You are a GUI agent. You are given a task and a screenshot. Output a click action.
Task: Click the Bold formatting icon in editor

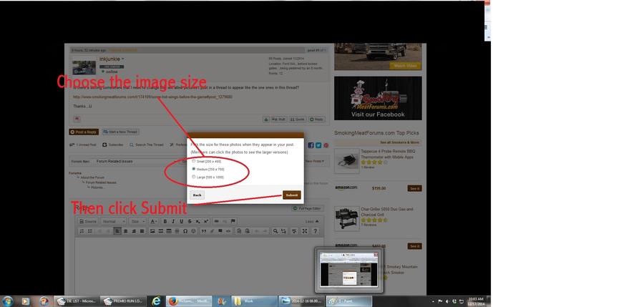165,222
